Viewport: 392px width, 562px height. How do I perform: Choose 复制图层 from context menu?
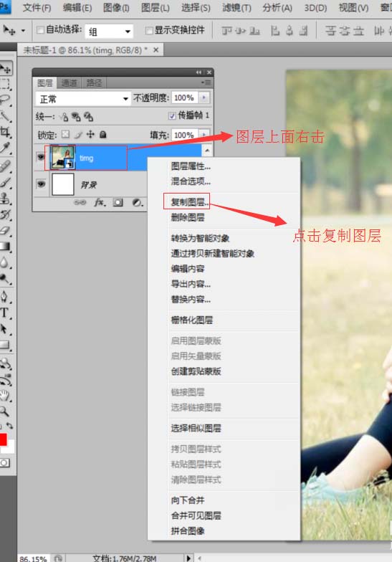pyautogui.click(x=189, y=202)
